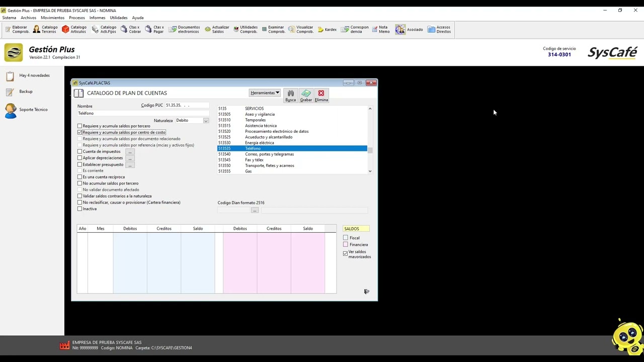Toggle 'Validar saldos contrarios a la naturaleza'
The width and height of the screenshot is (644, 362).
click(x=79, y=196)
